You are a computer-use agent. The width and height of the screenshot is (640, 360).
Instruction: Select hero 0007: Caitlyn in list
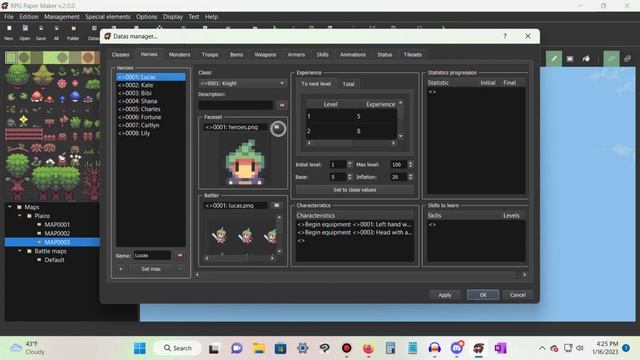click(x=151, y=125)
